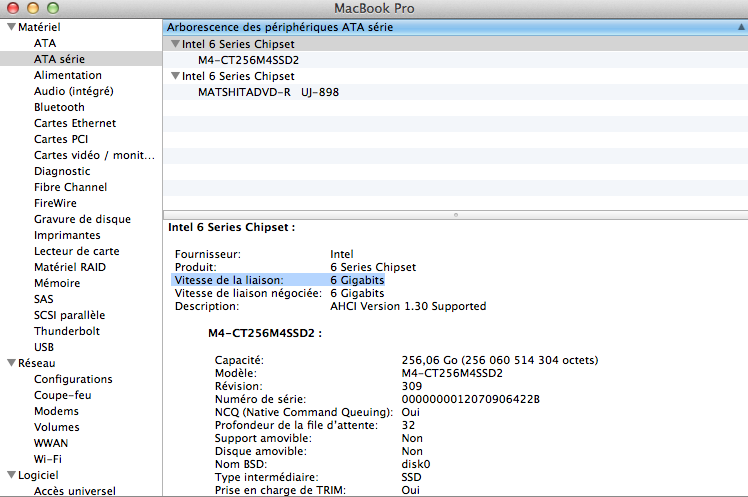Close the MacBook Pro window

point(13,8)
